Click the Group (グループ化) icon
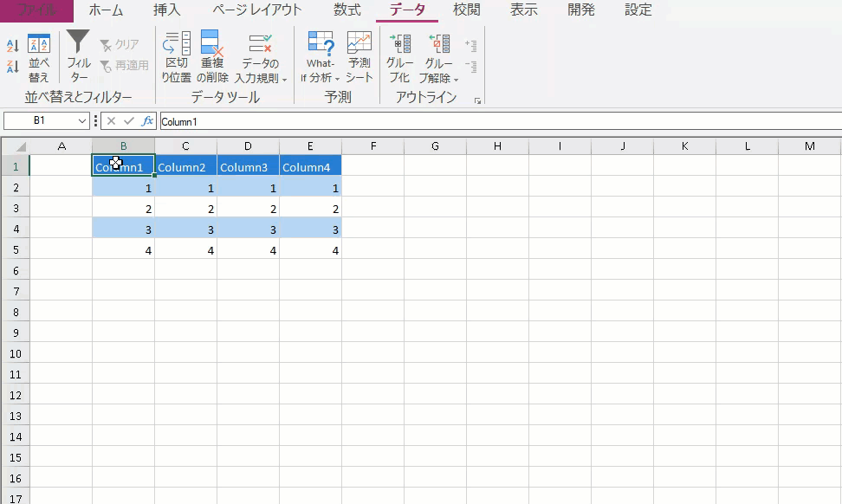Viewport: 842px width, 504px height. tap(399, 57)
